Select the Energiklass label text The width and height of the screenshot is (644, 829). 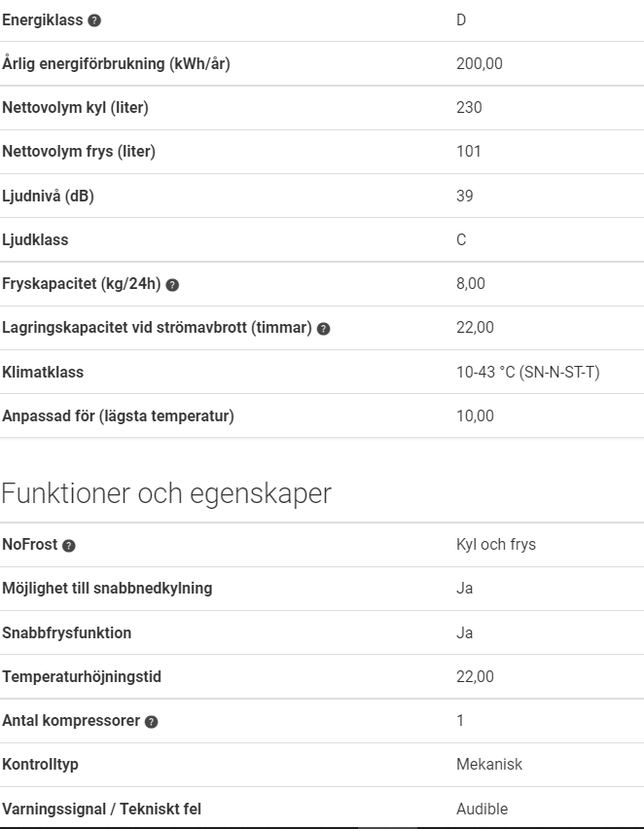pyautogui.click(x=43, y=20)
